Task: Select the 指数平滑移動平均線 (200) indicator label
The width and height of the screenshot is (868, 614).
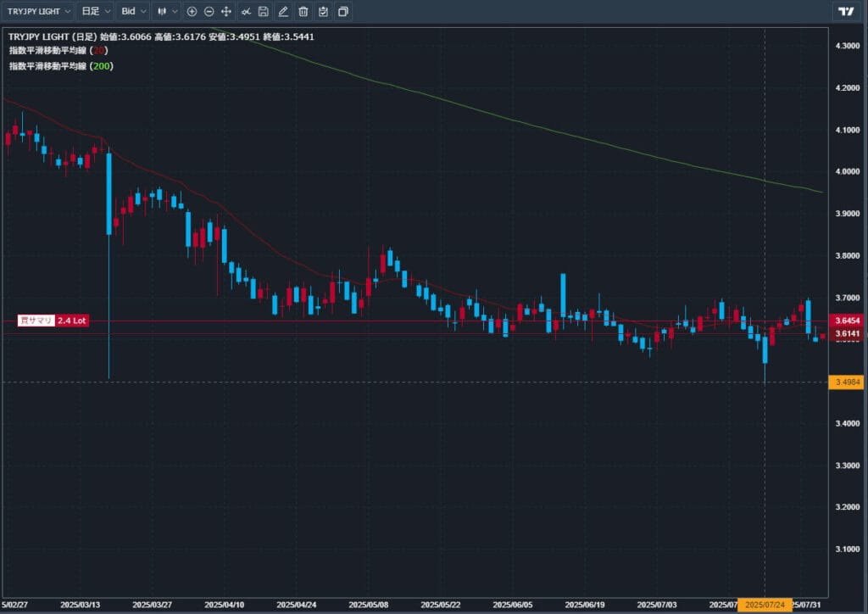Action: (61, 65)
